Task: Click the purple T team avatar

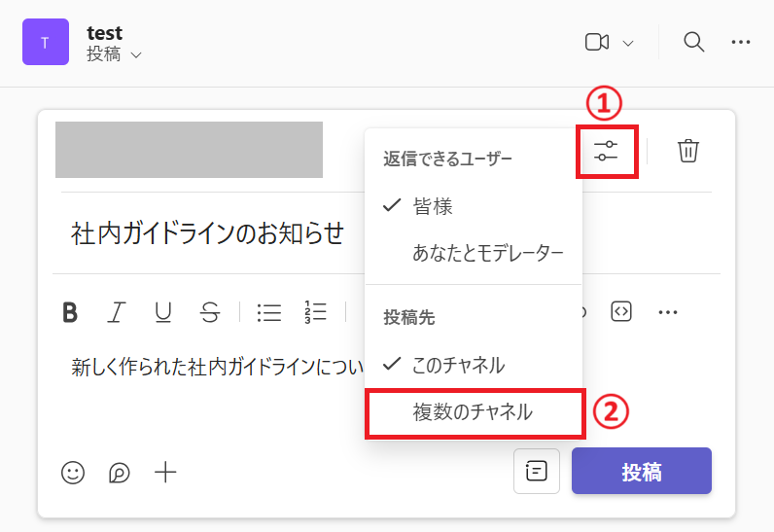Action: point(46,42)
